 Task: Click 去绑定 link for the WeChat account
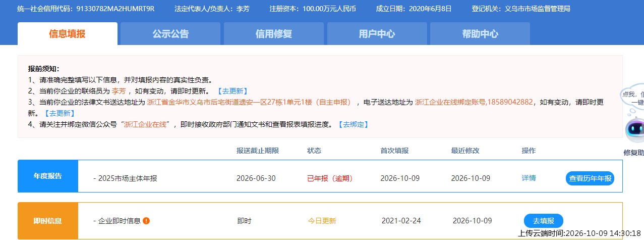click(353, 124)
